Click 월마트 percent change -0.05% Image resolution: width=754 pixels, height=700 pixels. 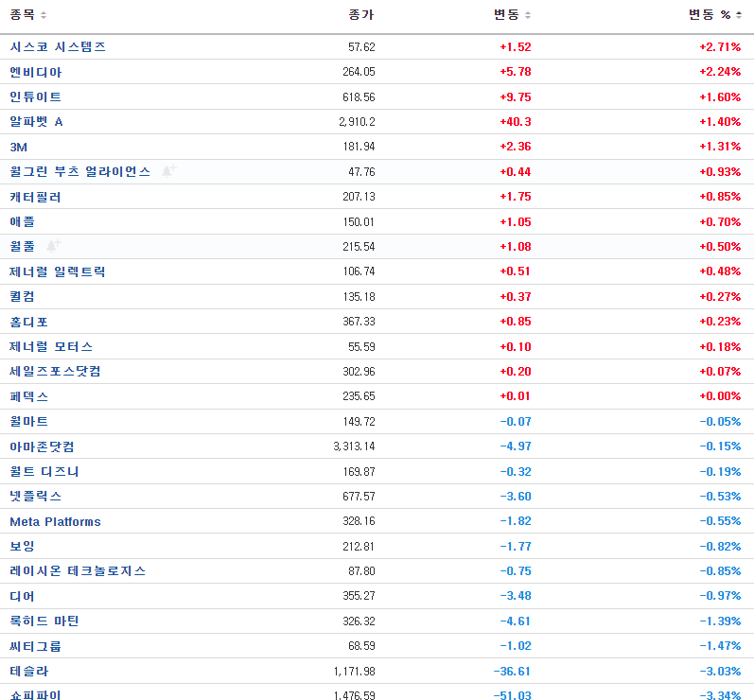tap(720, 421)
